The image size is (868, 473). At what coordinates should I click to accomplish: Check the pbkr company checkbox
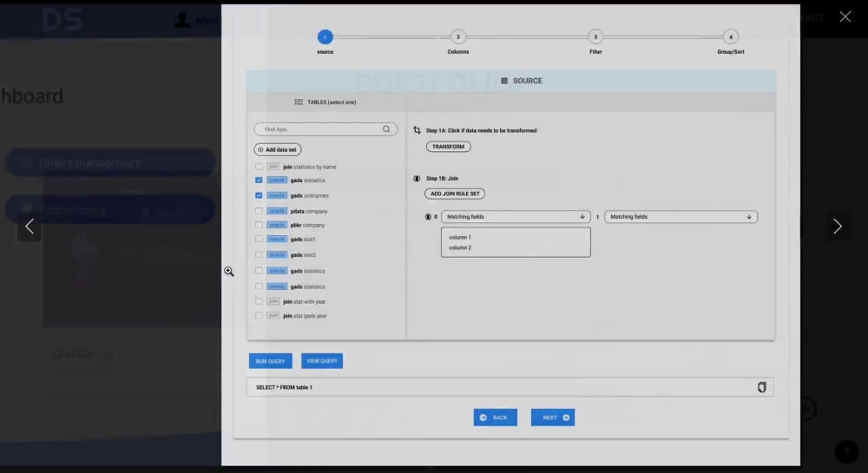coord(259,225)
